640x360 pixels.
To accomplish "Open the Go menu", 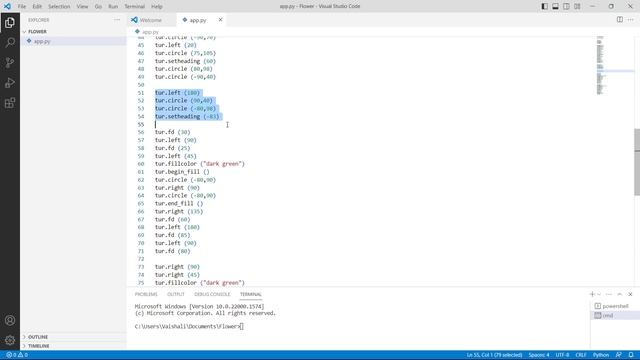I will point(98,7).
